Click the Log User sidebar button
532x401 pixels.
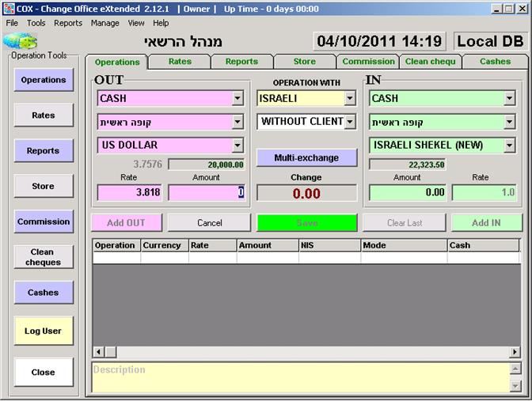tap(43, 331)
